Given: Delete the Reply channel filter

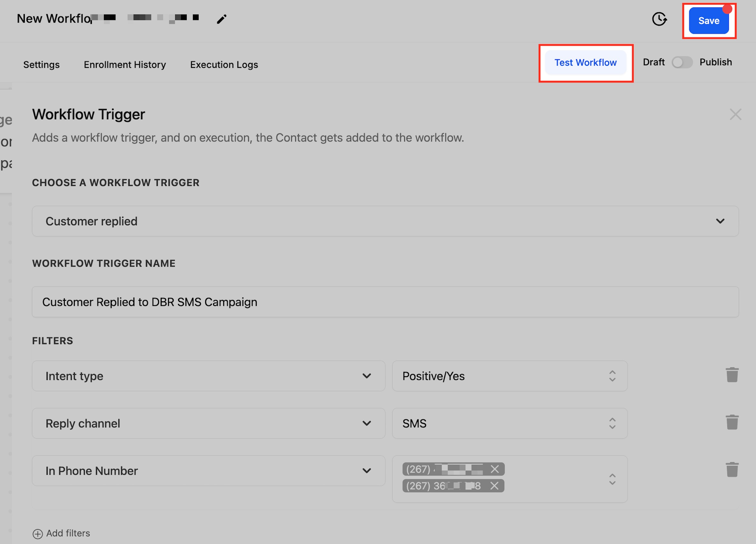Looking at the screenshot, I should click(732, 423).
